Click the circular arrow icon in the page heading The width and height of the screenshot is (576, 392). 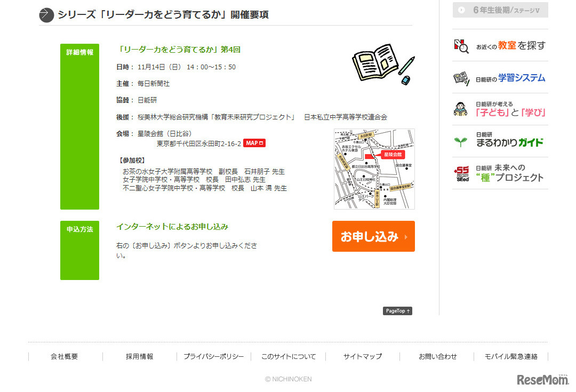(46, 15)
